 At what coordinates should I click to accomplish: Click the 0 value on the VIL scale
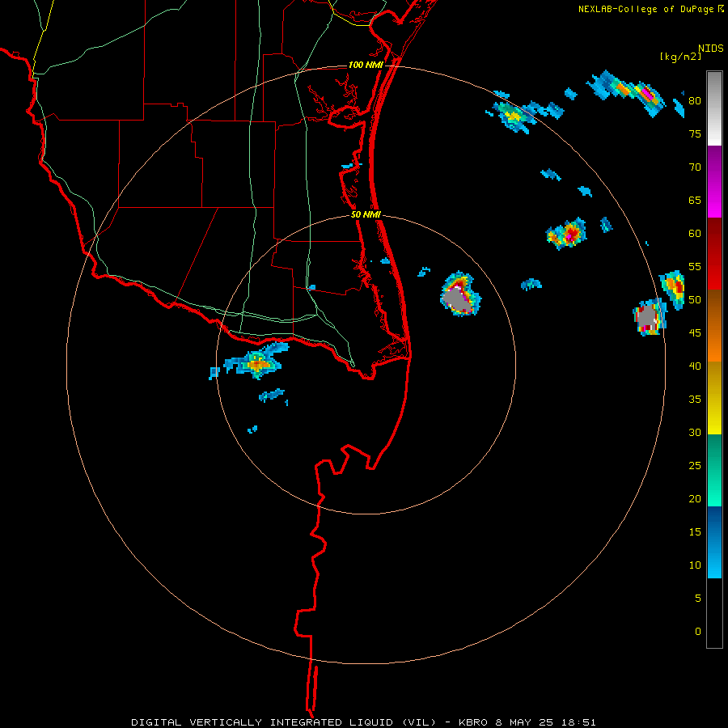[x=698, y=632]
